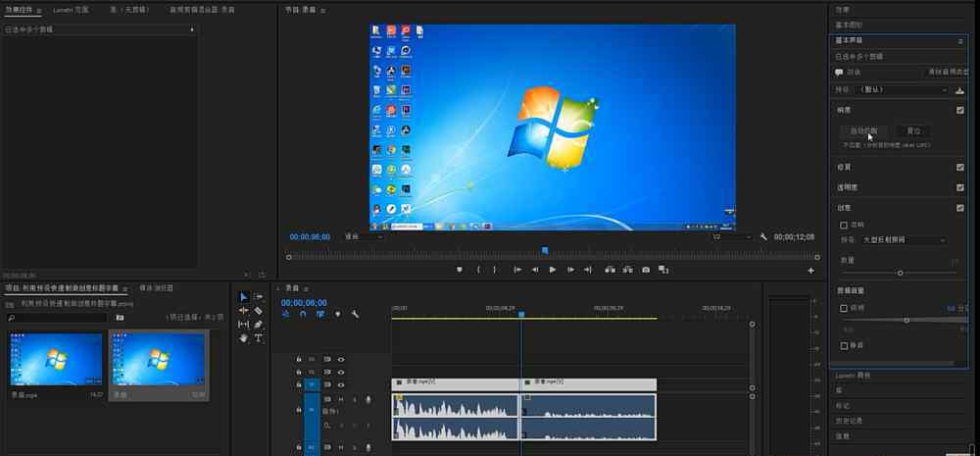
Task: Mute the A1 audio track (M)
Action: coord(341,400)
